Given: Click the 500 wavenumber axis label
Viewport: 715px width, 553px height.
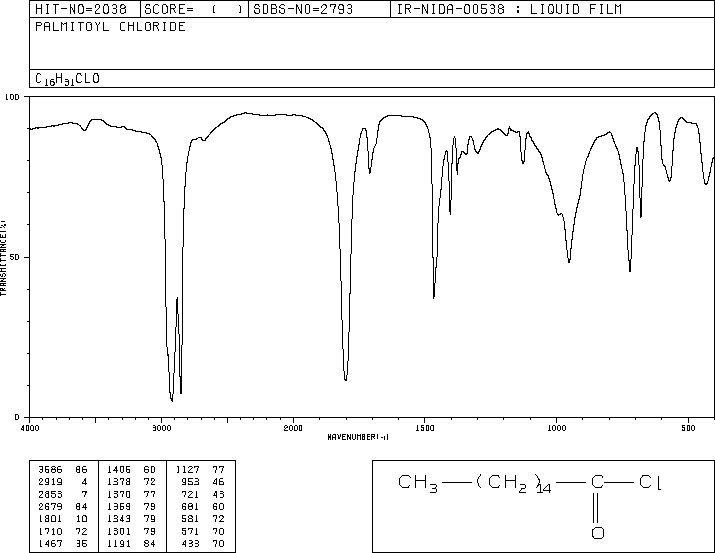Looking at the screenshot, I should (x=688, y=428).
